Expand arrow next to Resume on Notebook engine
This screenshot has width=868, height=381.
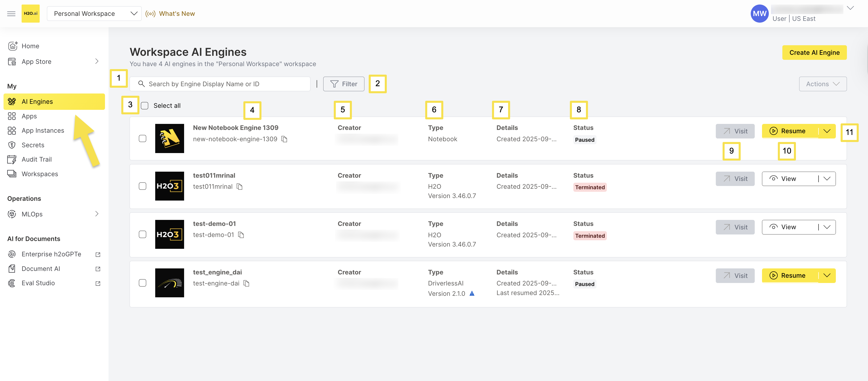coord(827,131)
